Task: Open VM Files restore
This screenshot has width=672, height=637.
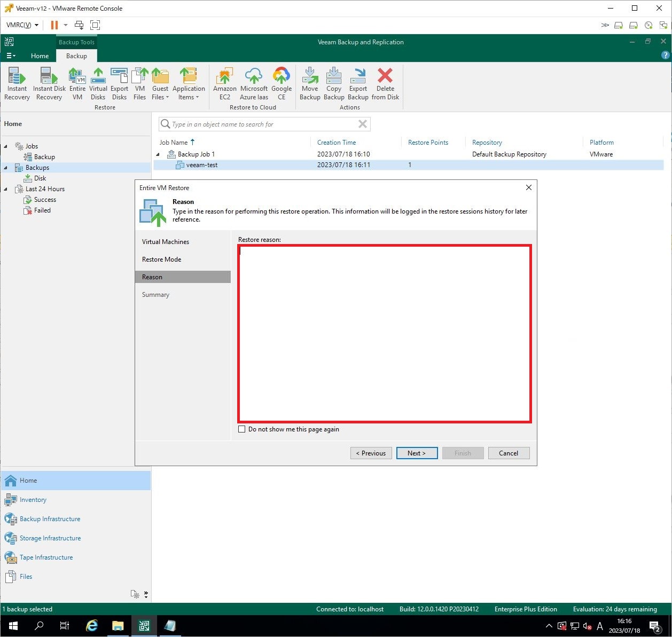Action: point(140,84)
